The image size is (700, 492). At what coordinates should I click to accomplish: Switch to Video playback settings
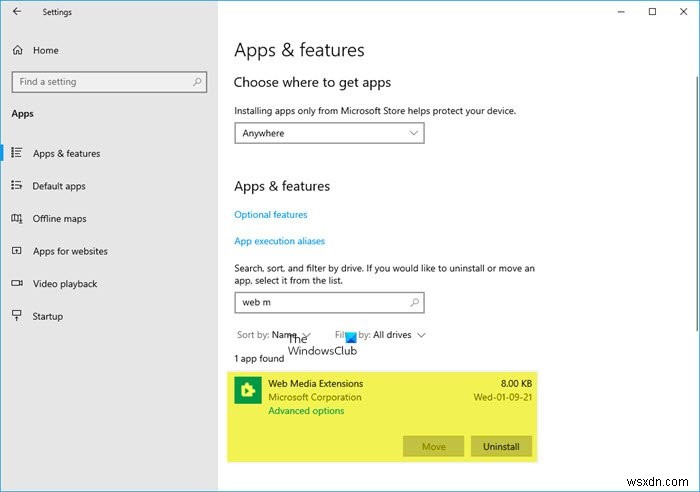pos(65,284)
